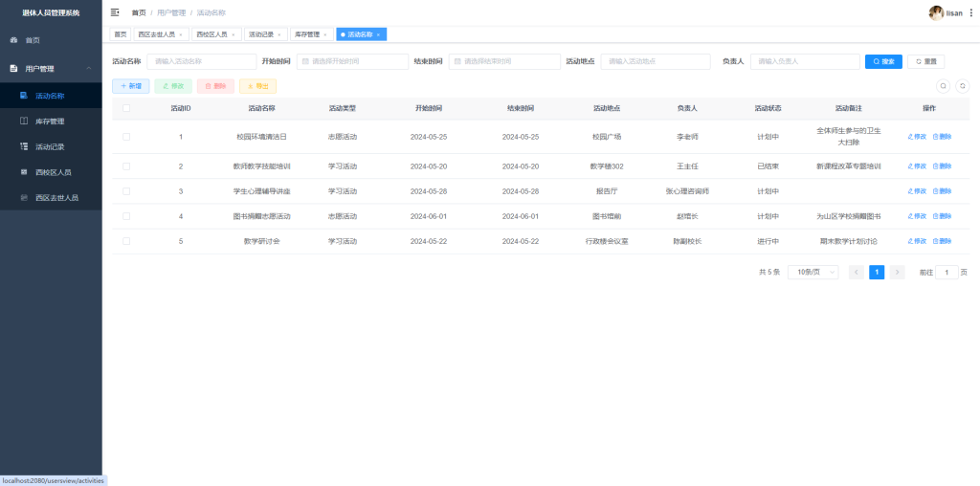Toggle the search bar using the magnifier icon
This screenshot has width=980, height=486.
943,85
